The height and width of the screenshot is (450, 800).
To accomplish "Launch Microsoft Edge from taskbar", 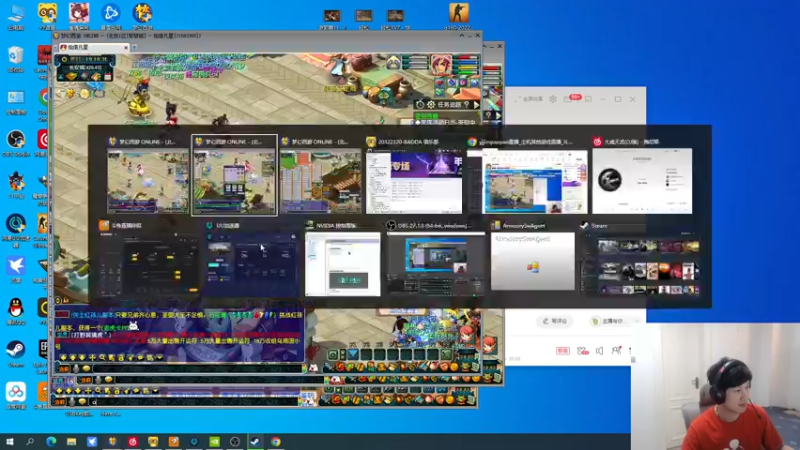I will (x=51, y=441).
